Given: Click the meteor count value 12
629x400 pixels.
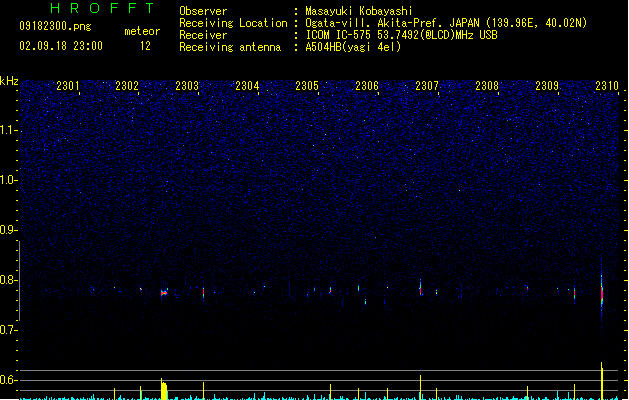Looking at the screenshot, I should (x=145, y=46).
